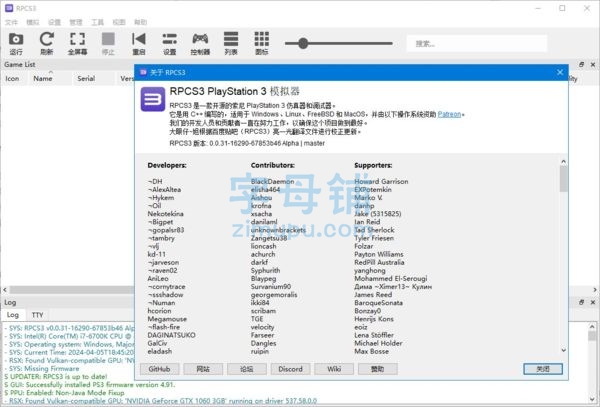The height and width of the screenshot is (407, 600).
Task: Click the Game List right scroll arrow
Action: click(595, 290)
